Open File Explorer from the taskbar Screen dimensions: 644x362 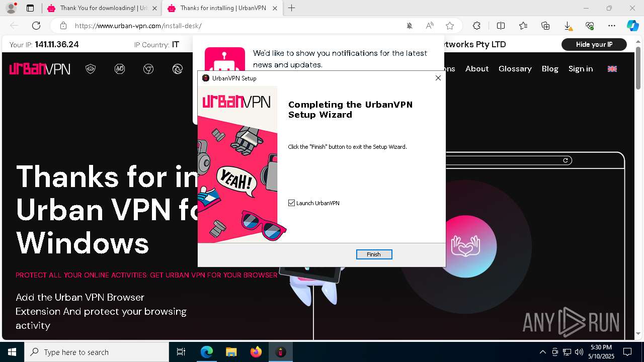231,352
